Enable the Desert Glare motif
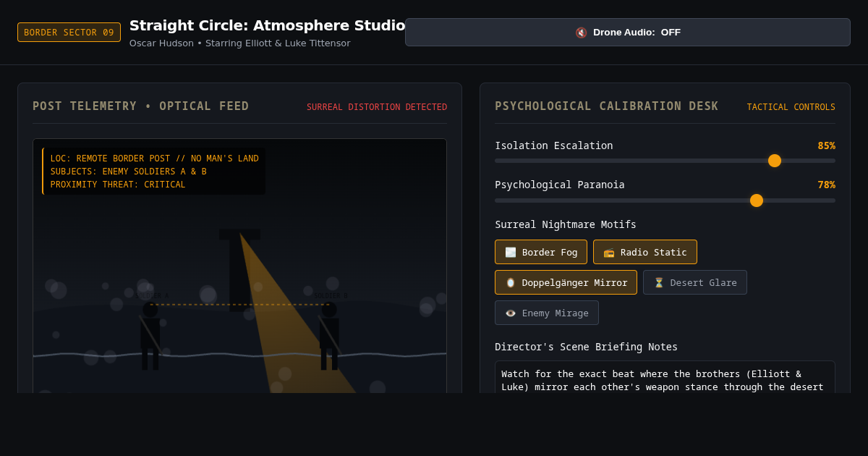Screen dimensions: 868x456 (x=695, y=282)
